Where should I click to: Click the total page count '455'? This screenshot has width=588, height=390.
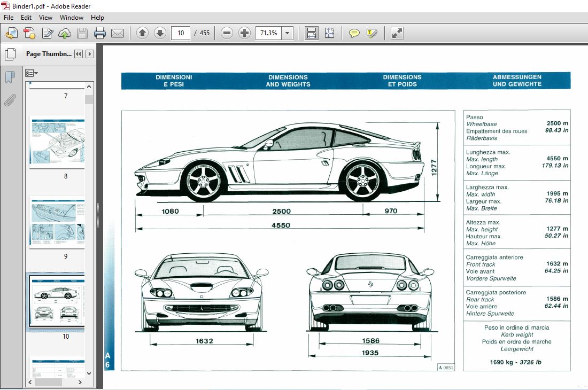point(204,33)
